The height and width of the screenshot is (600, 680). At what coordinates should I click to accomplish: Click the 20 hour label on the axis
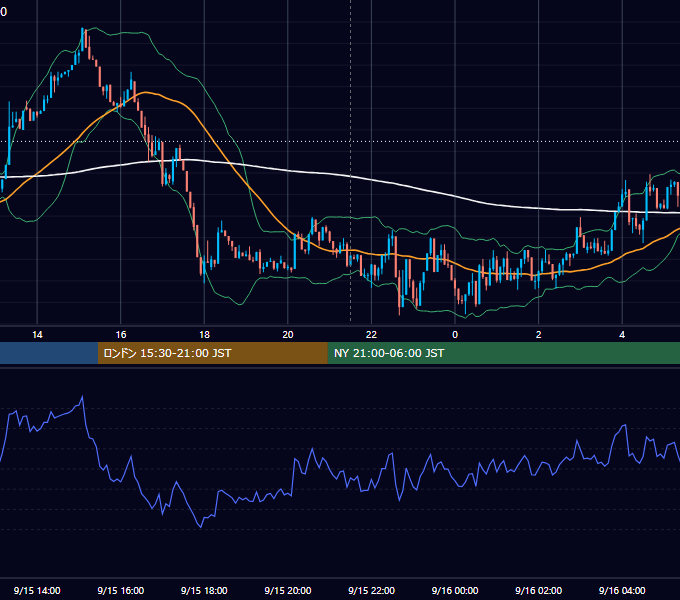click(x=288, y=335)
